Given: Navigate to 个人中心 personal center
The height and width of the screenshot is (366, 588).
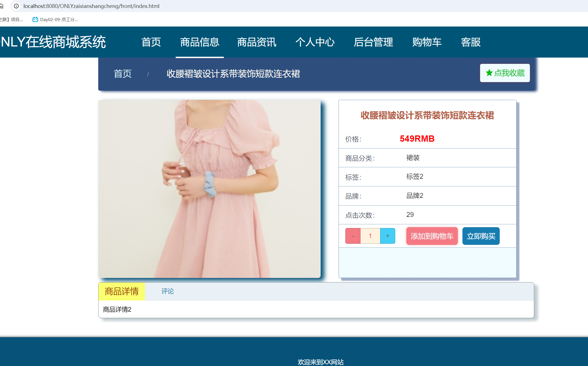Looking at the screenshot, I should [315, 42].
